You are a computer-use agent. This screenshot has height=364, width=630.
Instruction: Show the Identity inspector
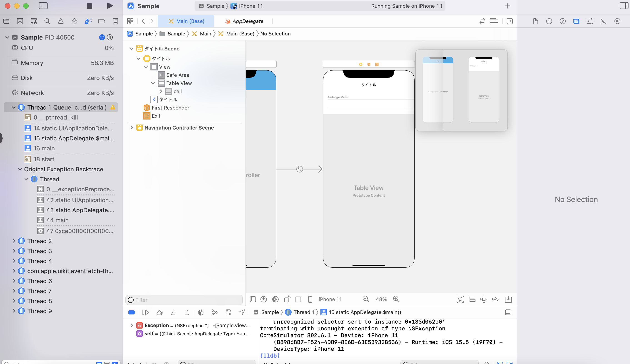click(x=576, y=21)
